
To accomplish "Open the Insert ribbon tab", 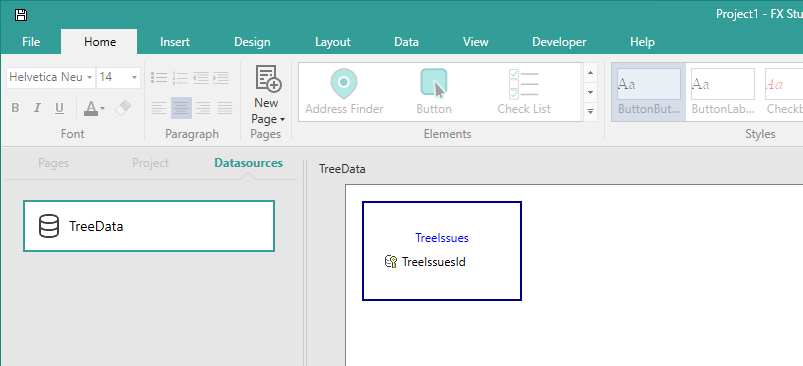I will [175, 42].
